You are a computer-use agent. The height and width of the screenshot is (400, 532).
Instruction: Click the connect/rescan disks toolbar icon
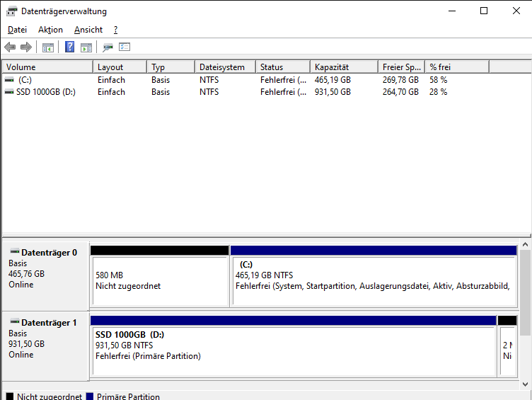tap(108, 47)
